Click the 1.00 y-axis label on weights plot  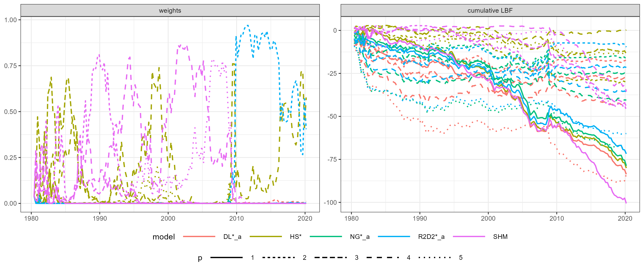(x=11, y=20)
